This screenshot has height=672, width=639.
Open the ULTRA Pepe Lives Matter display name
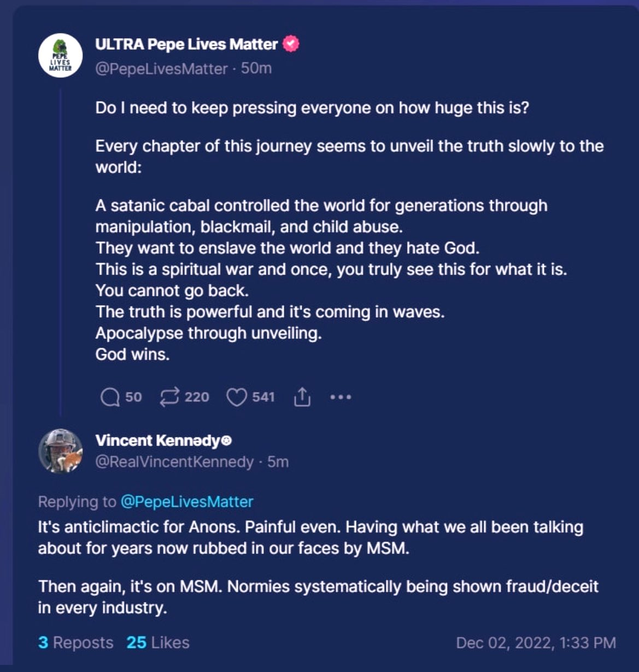[x=186, y=44]
